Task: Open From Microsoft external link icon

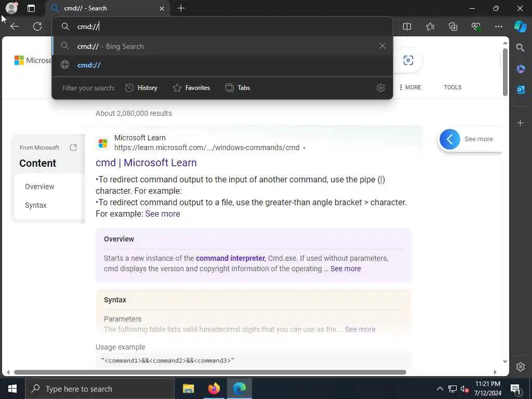Action: 73,148
